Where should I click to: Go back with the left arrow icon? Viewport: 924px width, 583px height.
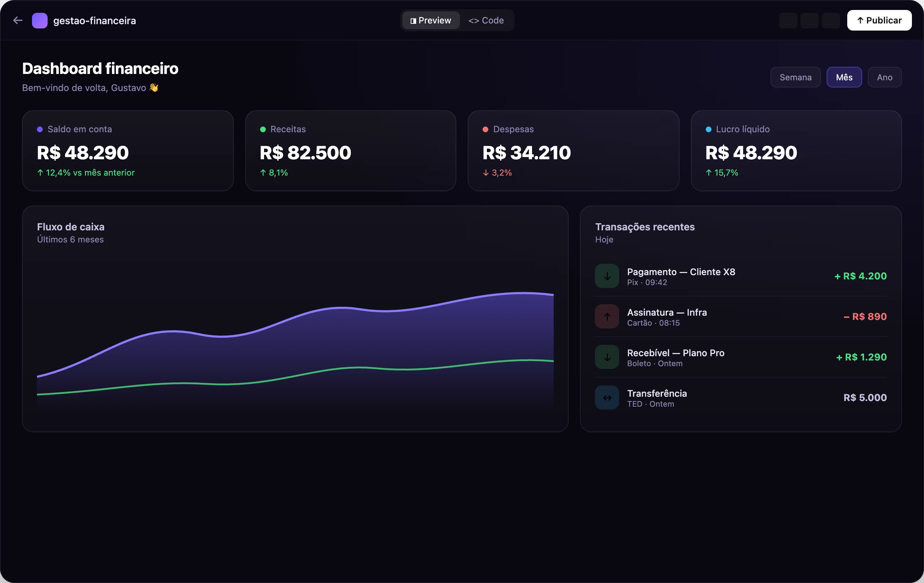(18, 20)
